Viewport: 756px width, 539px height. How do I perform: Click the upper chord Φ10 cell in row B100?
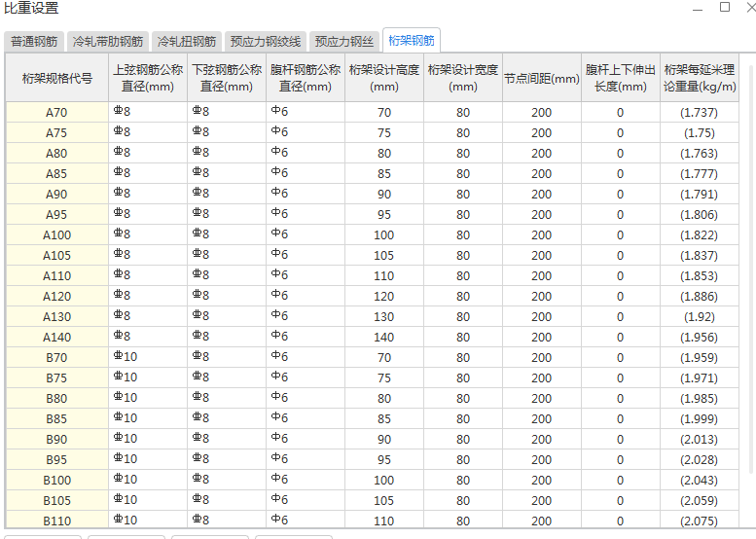[148, 481]
